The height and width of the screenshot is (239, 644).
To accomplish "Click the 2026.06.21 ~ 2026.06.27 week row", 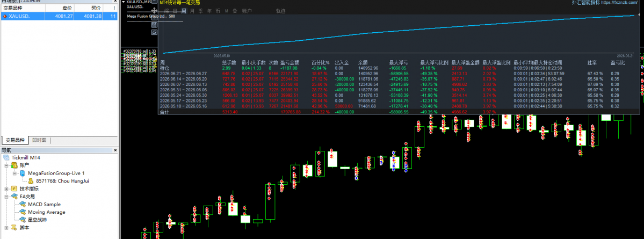I will tap(399, 73).
